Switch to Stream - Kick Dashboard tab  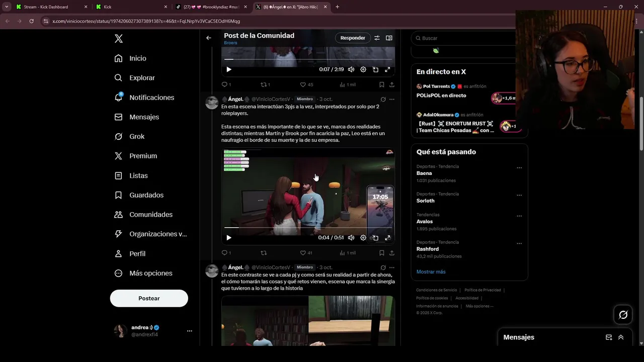point(51,7)
